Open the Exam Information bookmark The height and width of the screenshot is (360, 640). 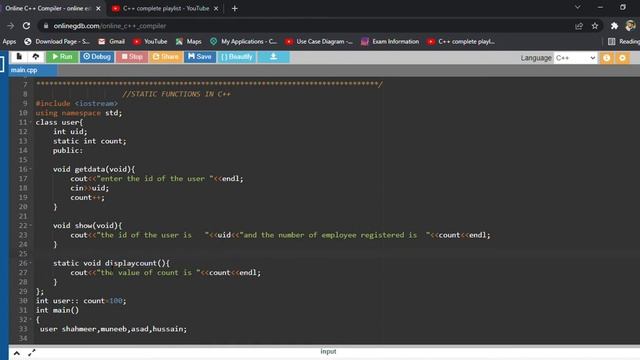(x=390, y=42)
